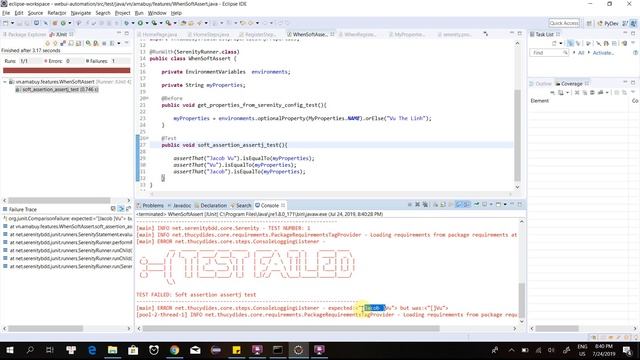The height and width of the screenshot is (360, 640).
Task: Go to next failed test in JUnit view
Action: pos(47,43)
